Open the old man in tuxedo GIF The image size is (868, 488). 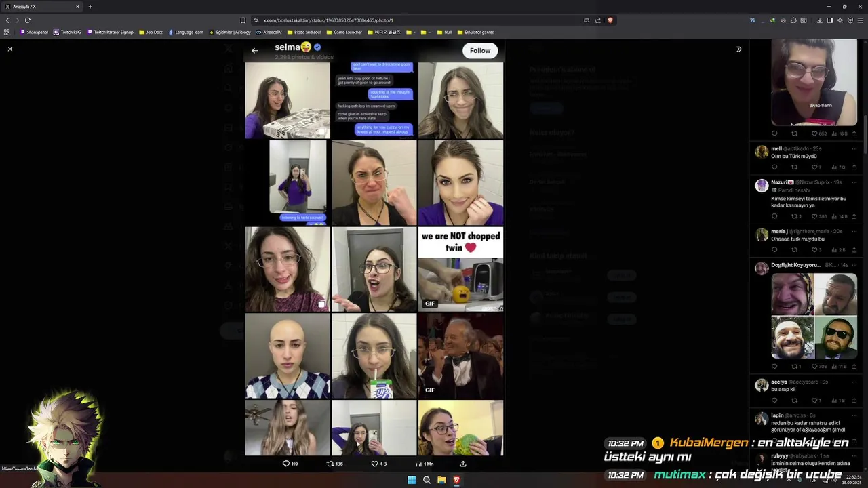click(x=460, y=356)
